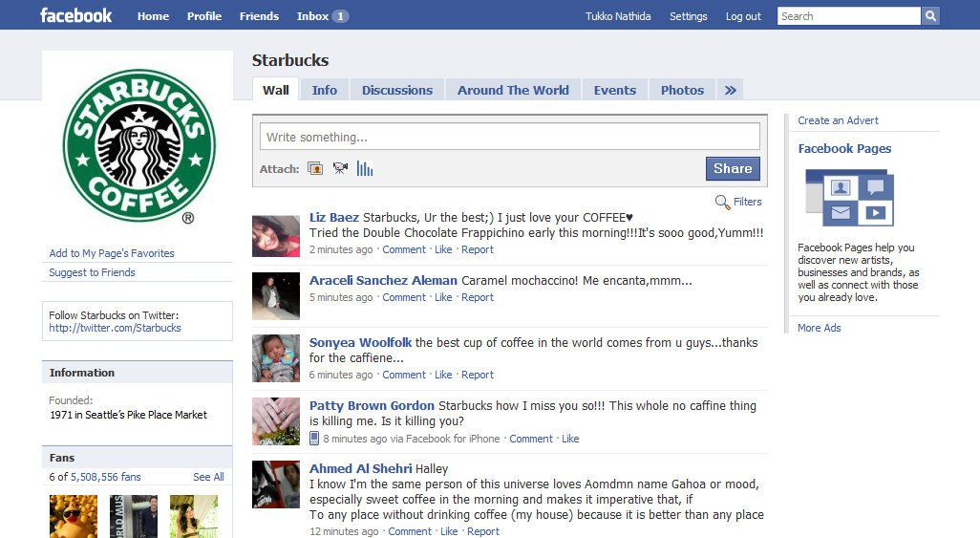980x538 pixels.
Task: Open the Events tab
Action: point(615,90)
